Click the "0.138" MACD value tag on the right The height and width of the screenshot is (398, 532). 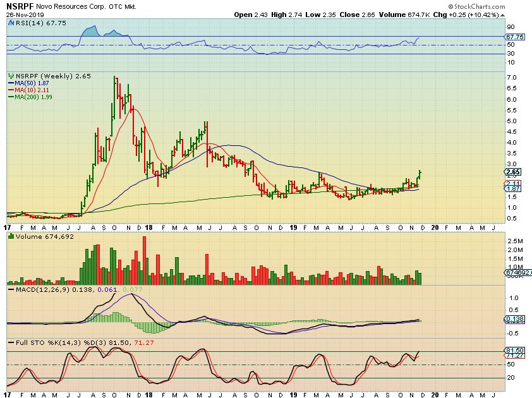click(515, 319)
